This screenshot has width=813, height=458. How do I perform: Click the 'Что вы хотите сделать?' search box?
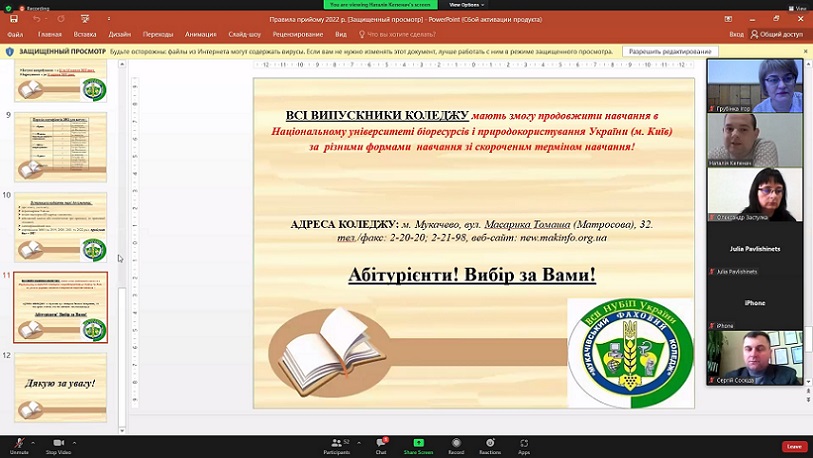[398, 34]
